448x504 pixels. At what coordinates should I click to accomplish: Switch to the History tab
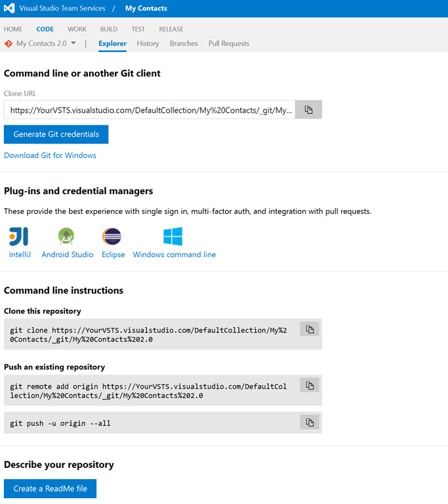click(x=148, y=44)
